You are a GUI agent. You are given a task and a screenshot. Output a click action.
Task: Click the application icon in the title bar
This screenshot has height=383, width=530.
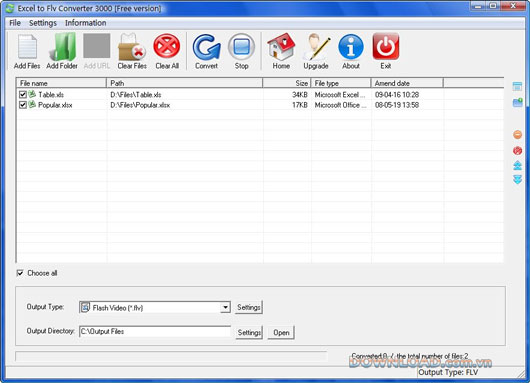point(10,8)
